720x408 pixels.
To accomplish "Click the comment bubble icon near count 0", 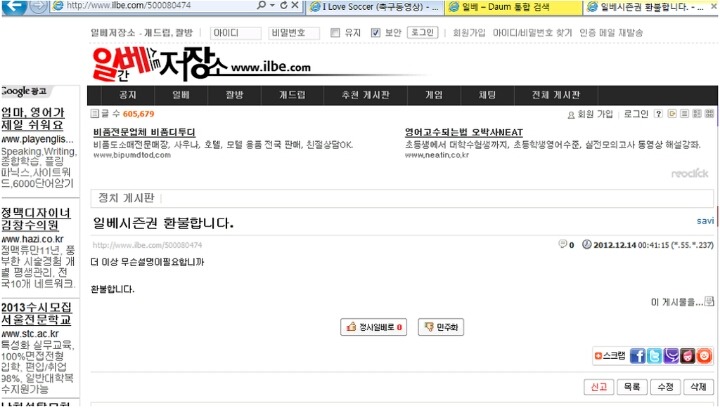I will pyautogui.click(x=562, y=244).
